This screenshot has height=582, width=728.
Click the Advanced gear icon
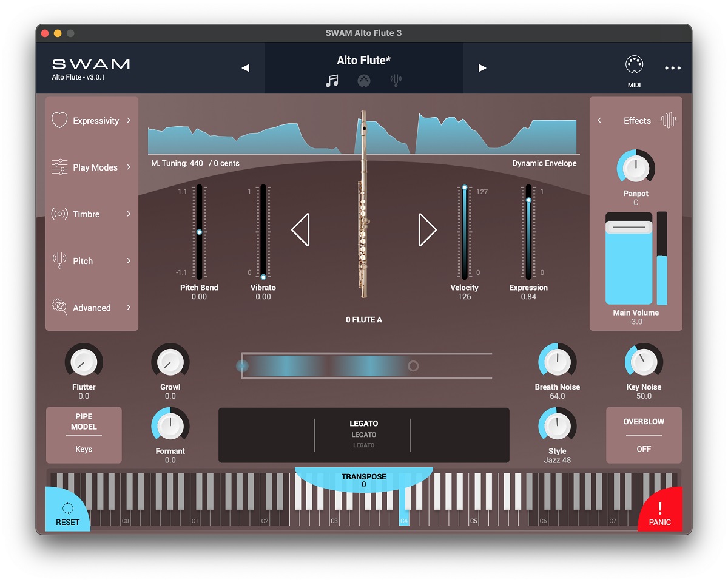pos(59,307)
